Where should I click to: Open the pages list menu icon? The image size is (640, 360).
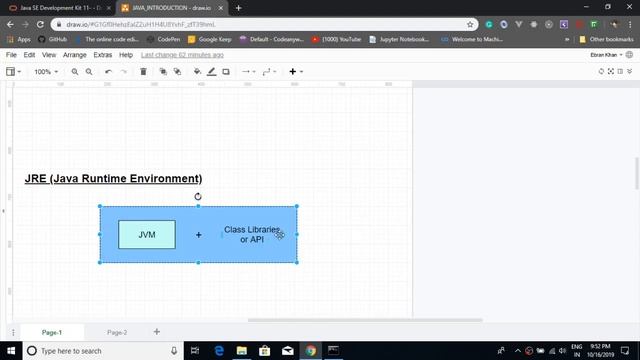(x=13, y=332)
